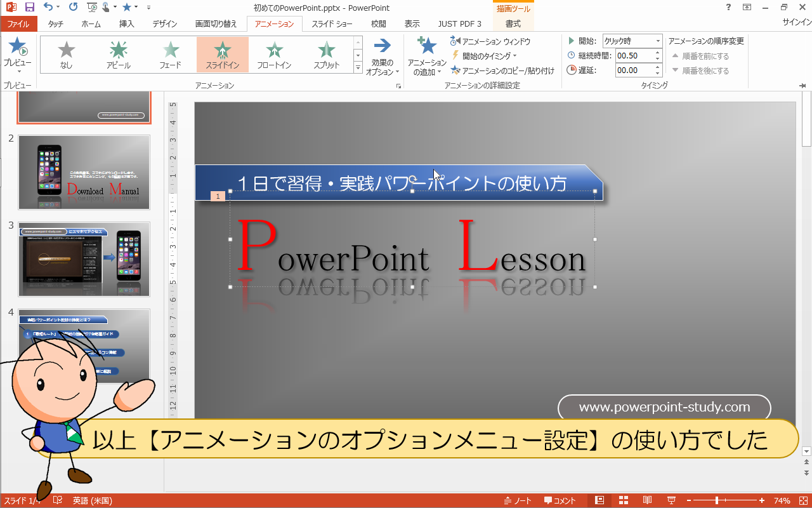812x508 pixels.
Task: Click the 英語 (米国) language indicator
Action: pos(93,500)
